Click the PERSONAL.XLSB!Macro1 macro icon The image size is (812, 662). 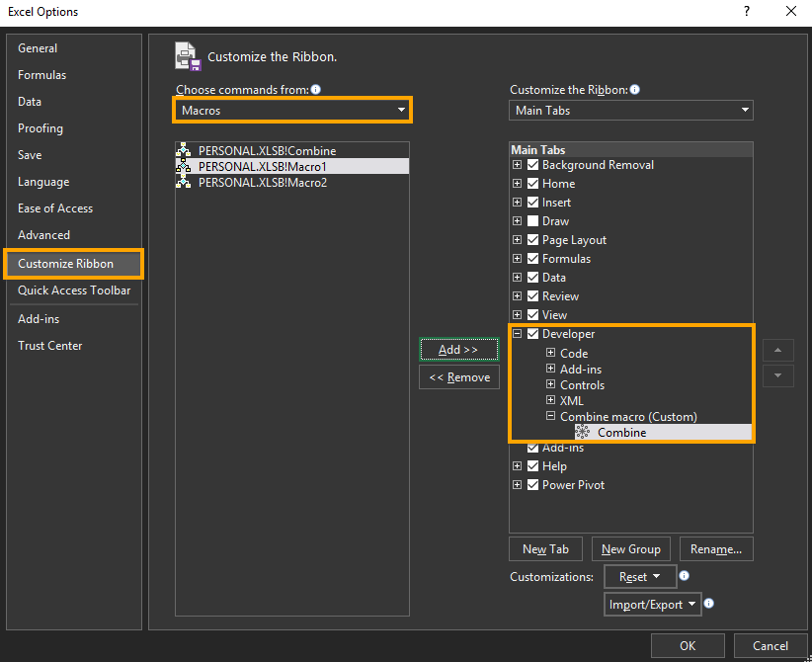(184, 166)
